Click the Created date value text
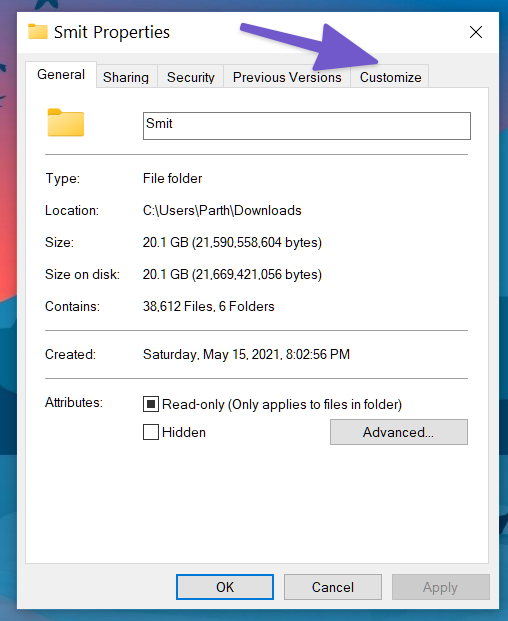Screen dimensions: 508x621 coord(246,354)
